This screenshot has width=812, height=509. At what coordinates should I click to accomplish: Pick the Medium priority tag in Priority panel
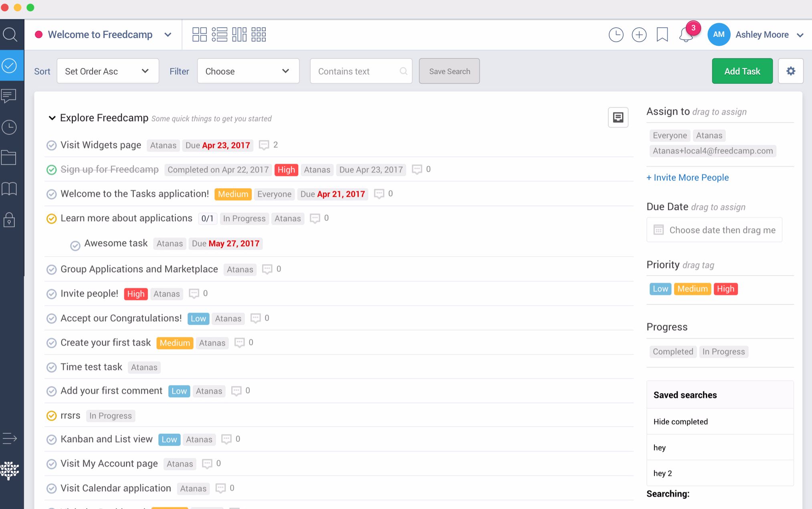pyautogui.click(x=692, y=289)
